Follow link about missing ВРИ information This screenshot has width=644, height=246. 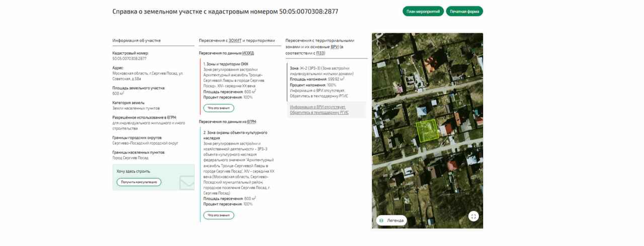click(x=319, y=110)
